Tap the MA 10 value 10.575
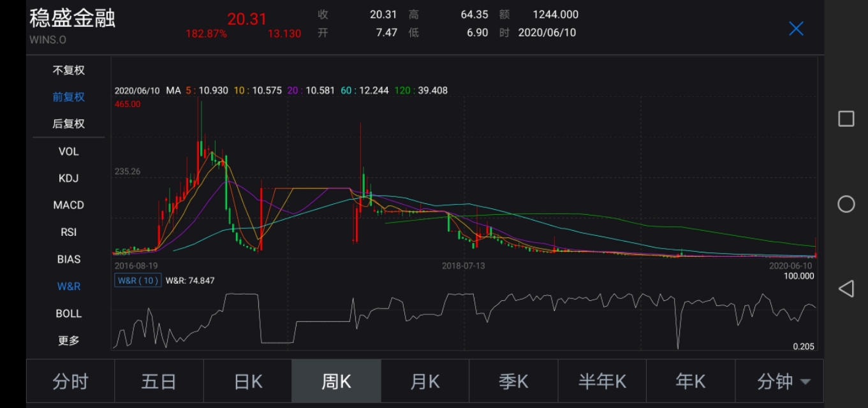 [x=267, y=91]
